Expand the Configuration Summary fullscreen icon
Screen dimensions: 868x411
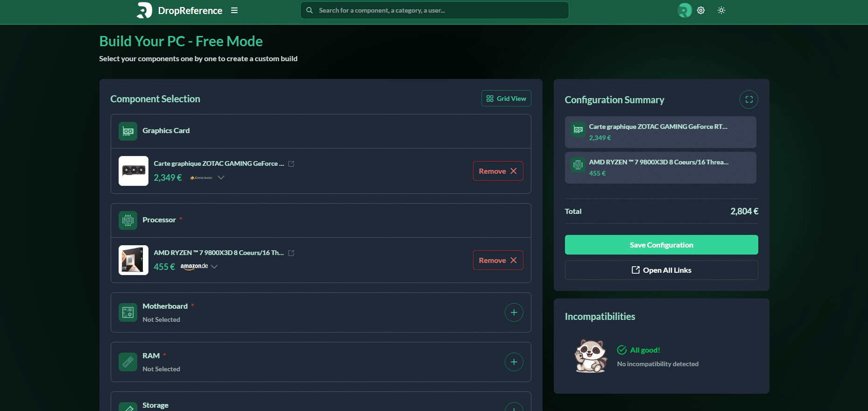pos(748,99)
